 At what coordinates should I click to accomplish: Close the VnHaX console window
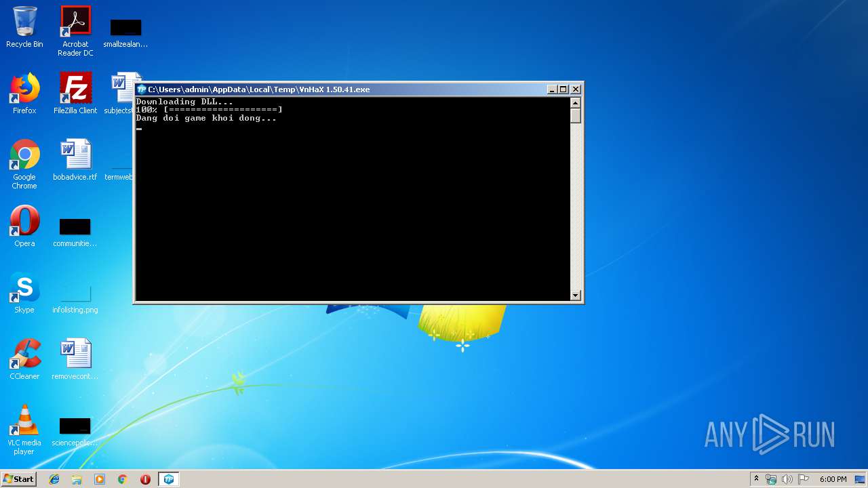tap(576, 89)
